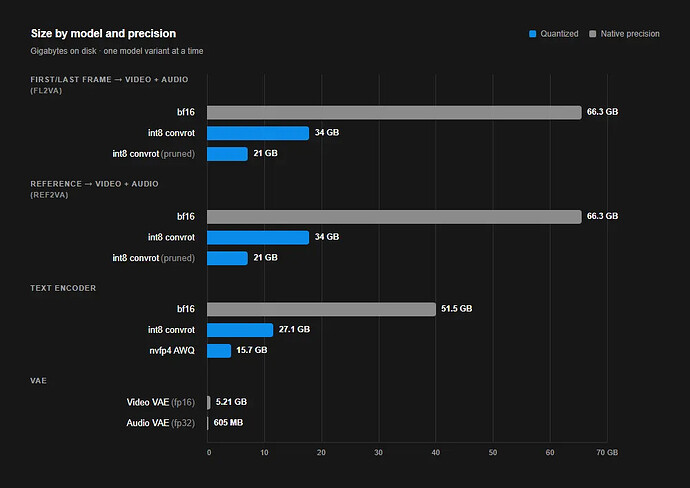Screen dimensions: 690x488
Task: Select the REF2VA int8 convrot 34 GB bar
Action: [x=258, y=237]
